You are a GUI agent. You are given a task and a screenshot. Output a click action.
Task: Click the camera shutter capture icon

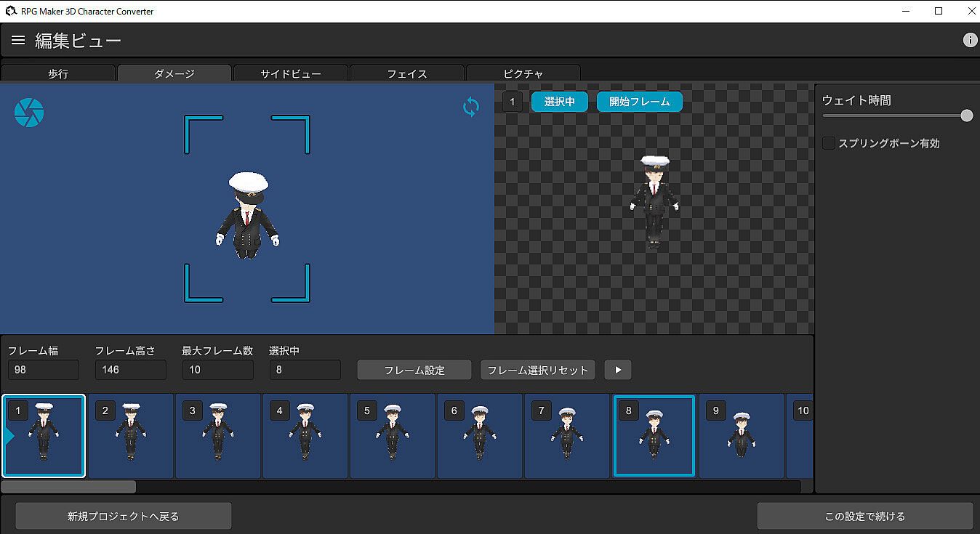[29, 113]
